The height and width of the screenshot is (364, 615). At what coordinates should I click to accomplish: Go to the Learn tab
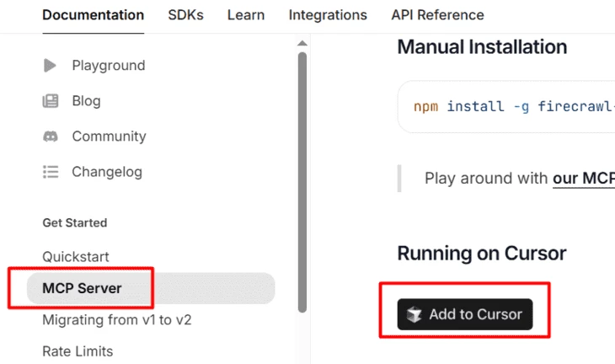pyautogui.click(x=245, y=15)
